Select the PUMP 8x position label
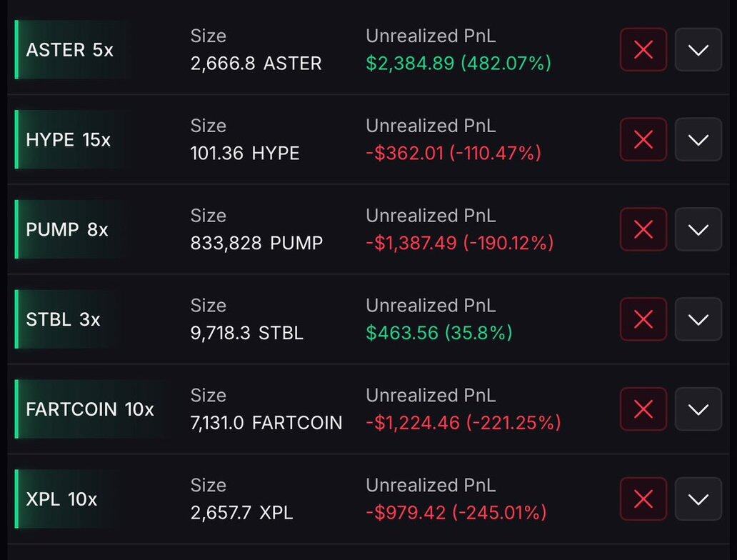 [x=66, y=230]
